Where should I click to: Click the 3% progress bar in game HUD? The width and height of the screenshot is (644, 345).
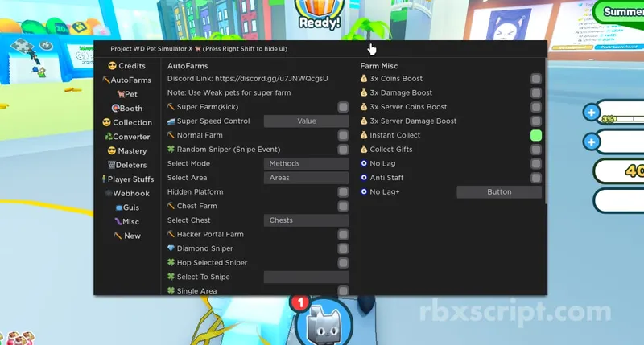pos(622,118)
